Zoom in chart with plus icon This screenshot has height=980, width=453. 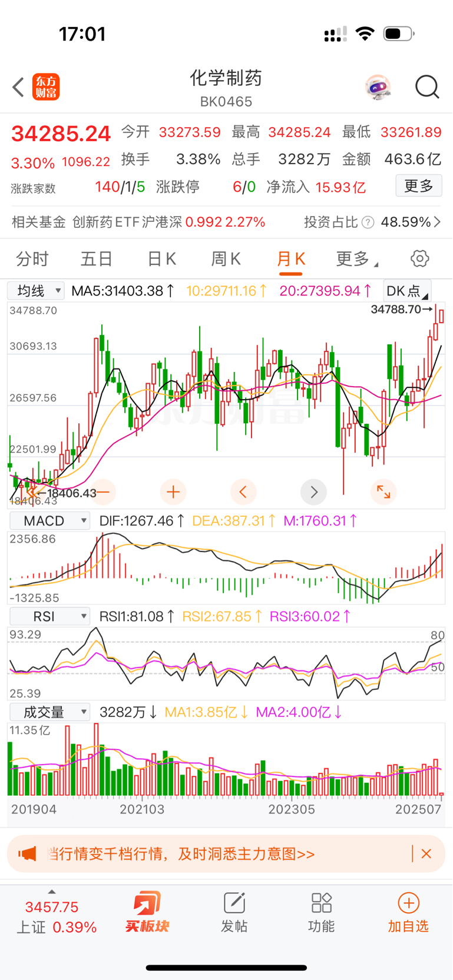(173, 491)
